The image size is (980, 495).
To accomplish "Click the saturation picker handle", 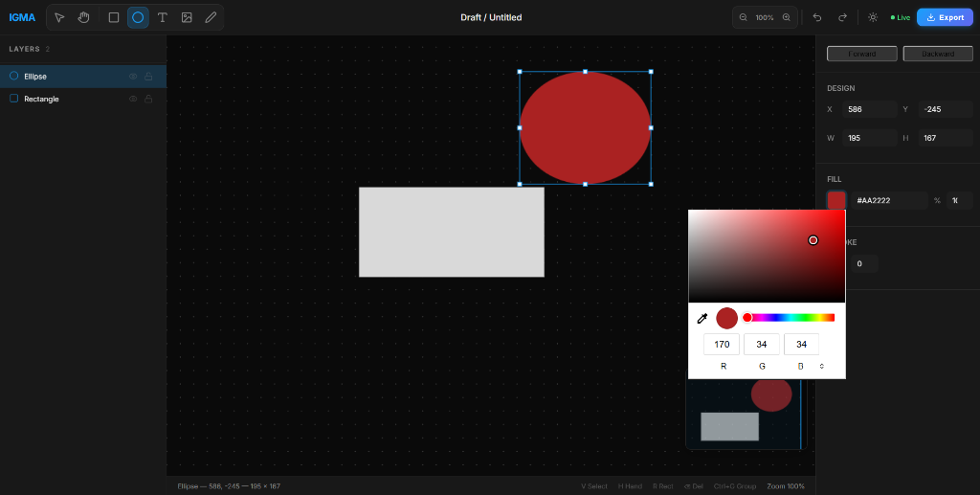I will pos(813,240).
